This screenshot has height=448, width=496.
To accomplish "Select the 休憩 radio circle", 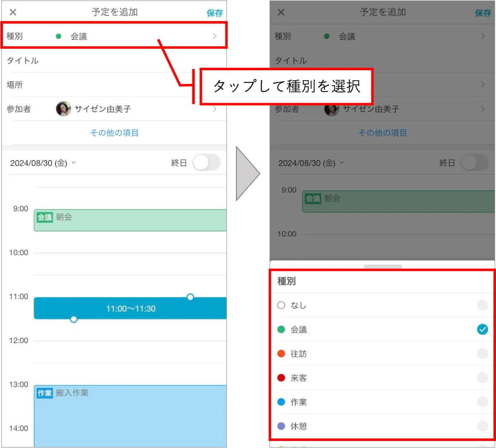I will click(482, 426).
